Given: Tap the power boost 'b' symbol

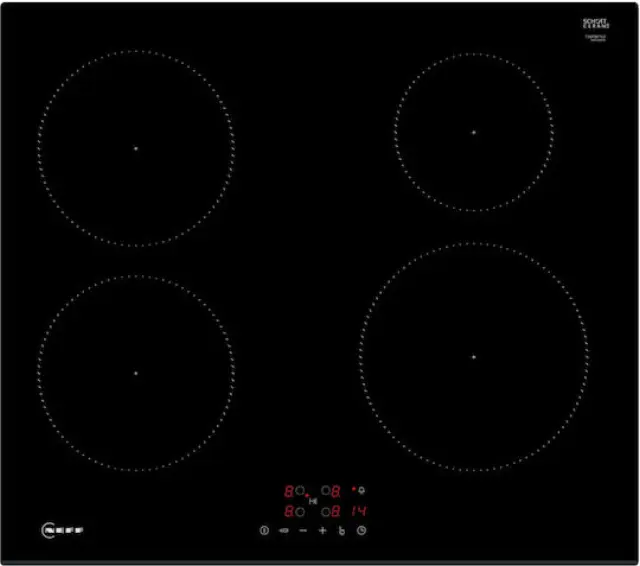Looking at the screenshot, I should point(342,530).
